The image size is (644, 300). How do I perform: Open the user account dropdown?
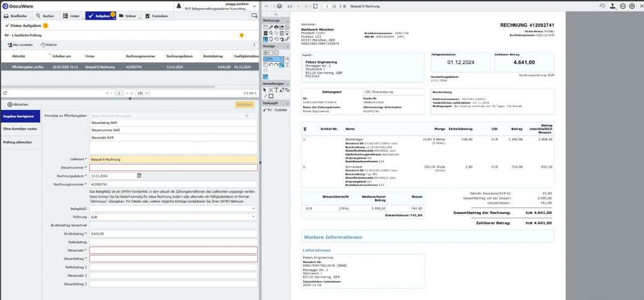coord(255,6)
